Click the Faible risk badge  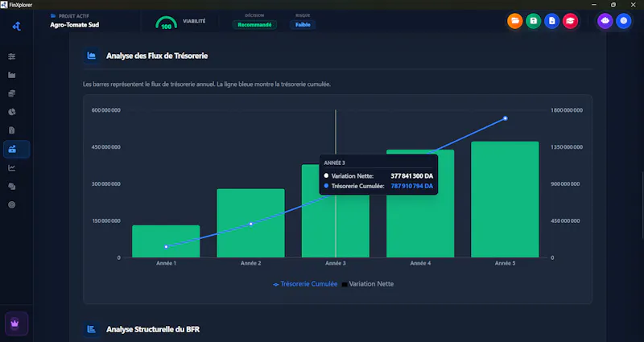tap(303, 25)
